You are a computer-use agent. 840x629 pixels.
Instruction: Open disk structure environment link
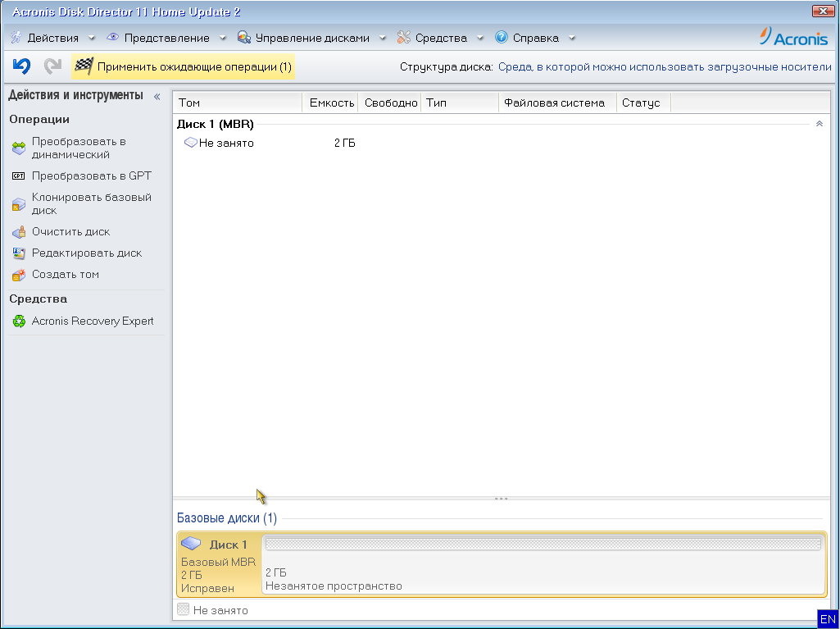coord(665,67)
